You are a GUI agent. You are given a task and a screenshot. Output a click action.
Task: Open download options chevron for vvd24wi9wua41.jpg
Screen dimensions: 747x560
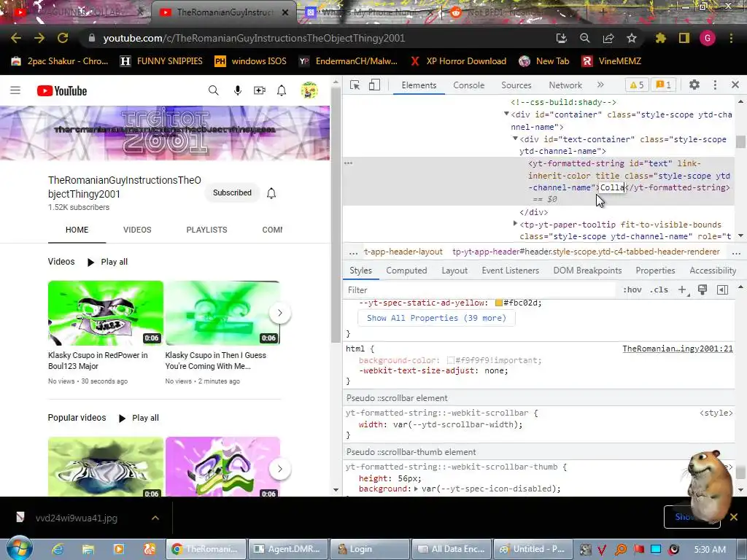tap(155, 518)
